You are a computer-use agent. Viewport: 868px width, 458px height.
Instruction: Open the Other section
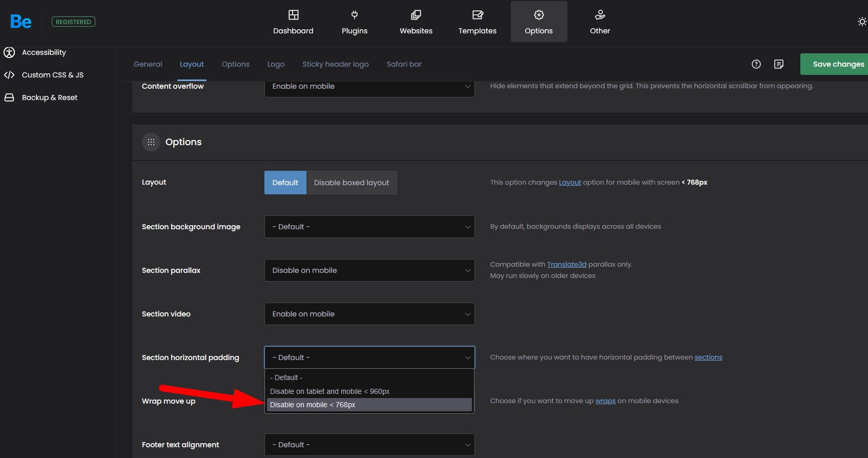600,22
